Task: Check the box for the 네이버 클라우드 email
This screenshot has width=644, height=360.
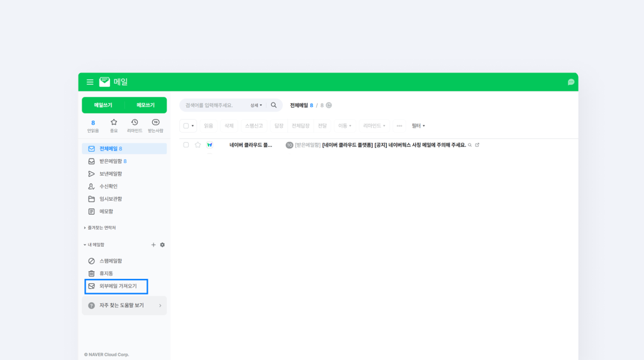Action: coord(186,145)
